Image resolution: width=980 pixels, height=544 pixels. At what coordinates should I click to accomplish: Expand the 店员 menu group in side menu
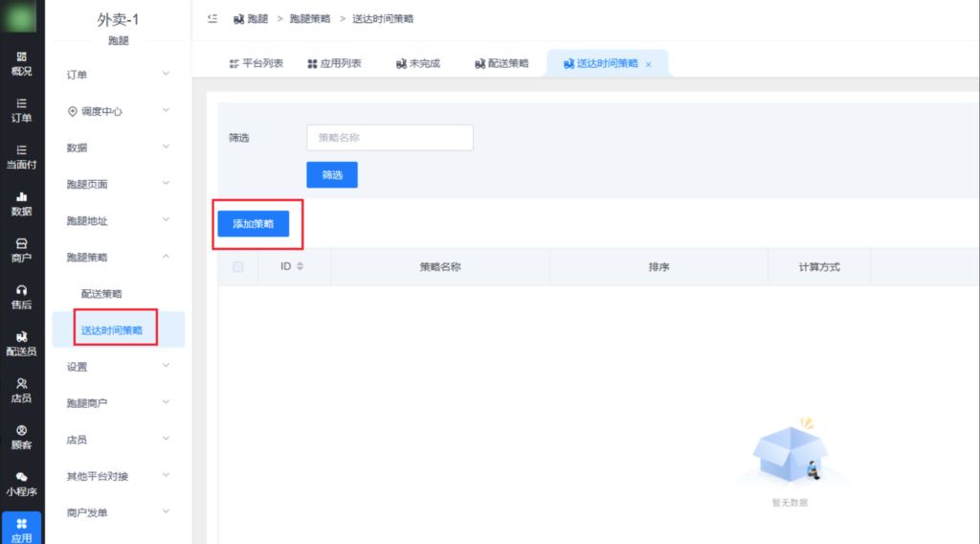118,440
